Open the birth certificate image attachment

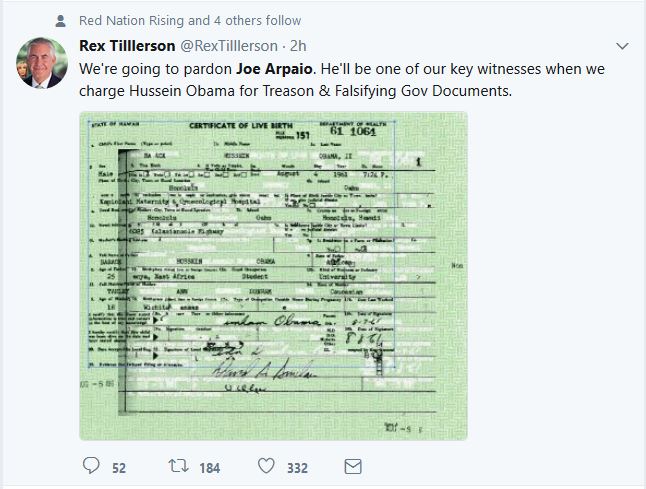click(273, 275)
